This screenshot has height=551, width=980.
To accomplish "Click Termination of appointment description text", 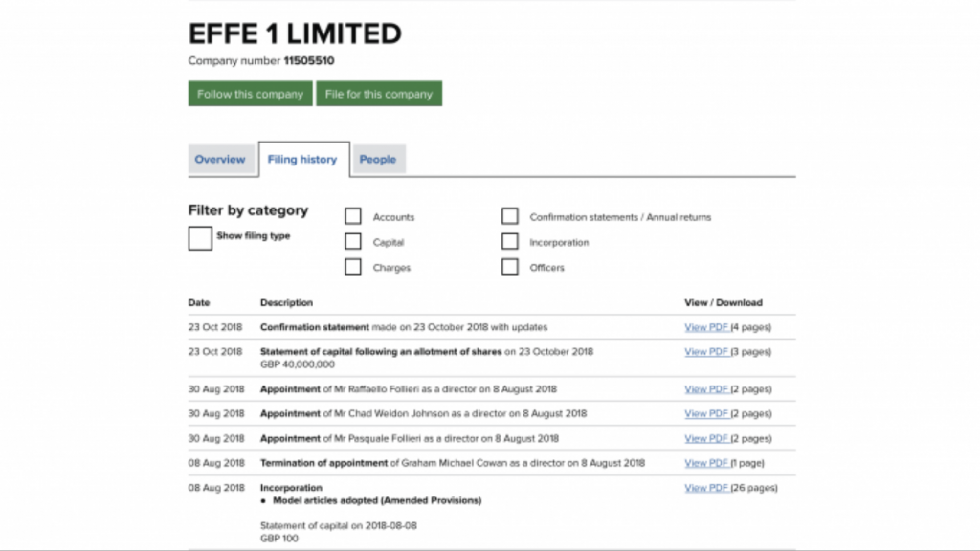I will pos(453,463).
